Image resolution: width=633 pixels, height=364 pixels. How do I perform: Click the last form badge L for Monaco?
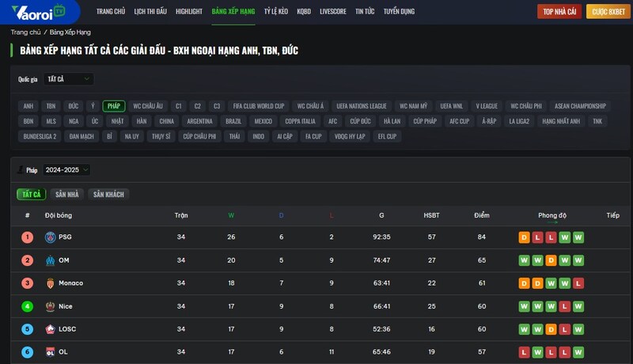pos(578,283)
